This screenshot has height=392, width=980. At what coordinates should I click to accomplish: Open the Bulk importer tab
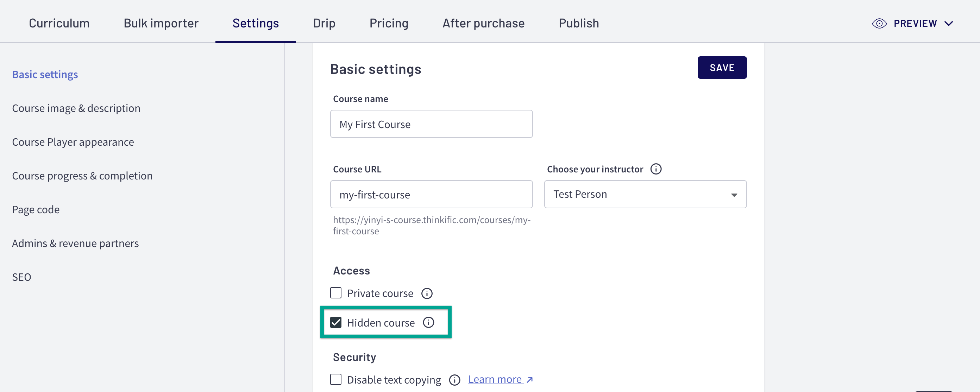[x=161, y=23]
